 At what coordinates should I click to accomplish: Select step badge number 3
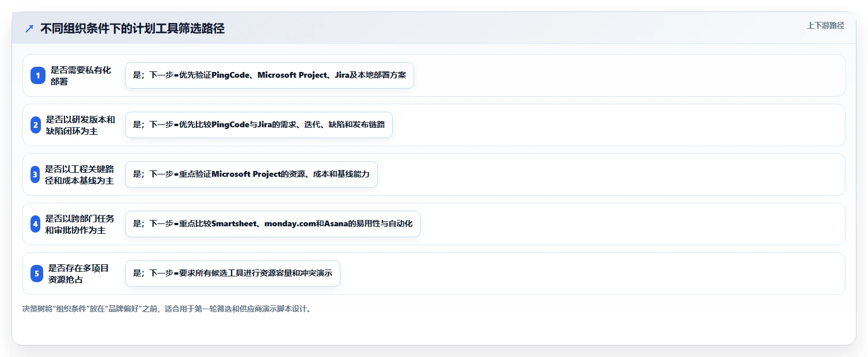coord(35,174)
